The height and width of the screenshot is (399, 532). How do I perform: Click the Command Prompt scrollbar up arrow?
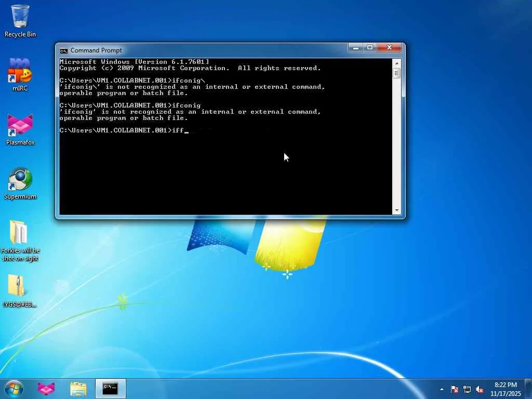(396, 63)
